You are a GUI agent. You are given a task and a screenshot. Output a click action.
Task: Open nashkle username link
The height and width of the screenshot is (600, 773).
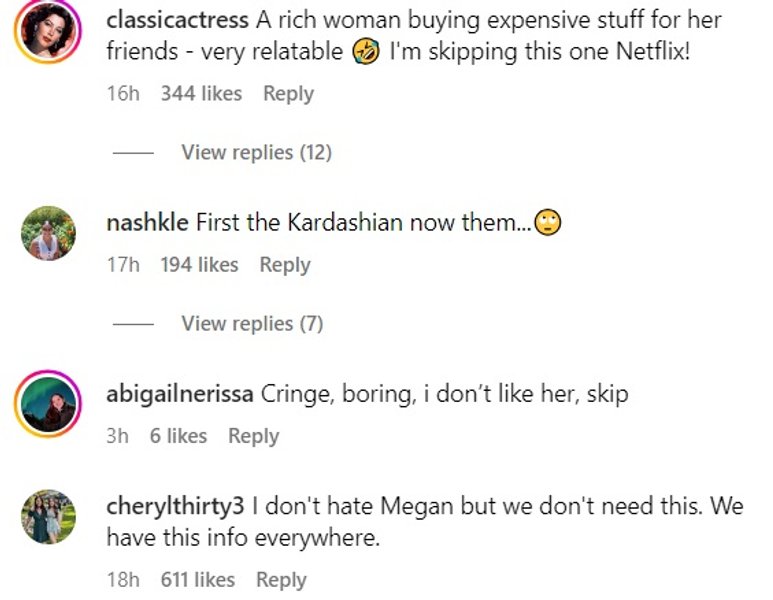point(146,222)
